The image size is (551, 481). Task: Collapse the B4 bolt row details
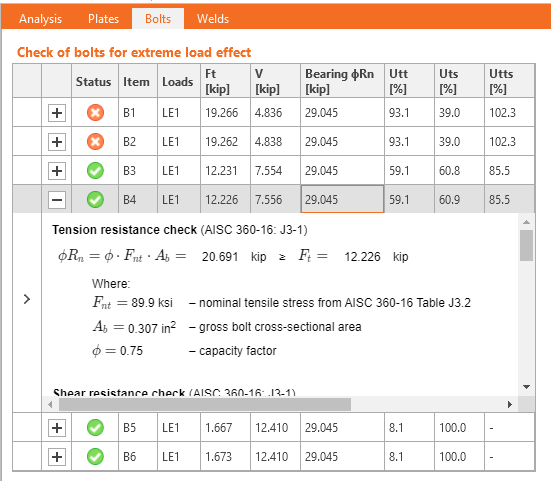(57, 200)
